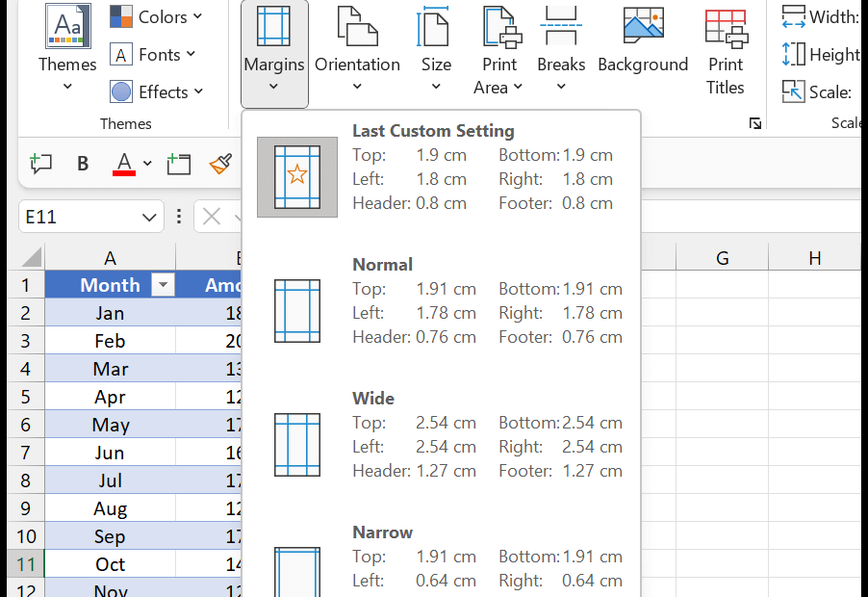Click the Margins button
Viewport: 868px width, 597px height.
tap(274, 54)
